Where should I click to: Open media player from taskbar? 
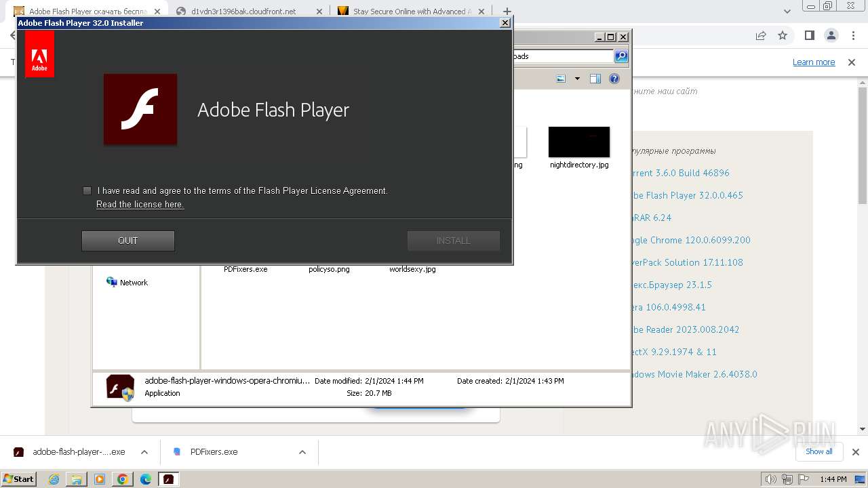click(x=100, y=479)
